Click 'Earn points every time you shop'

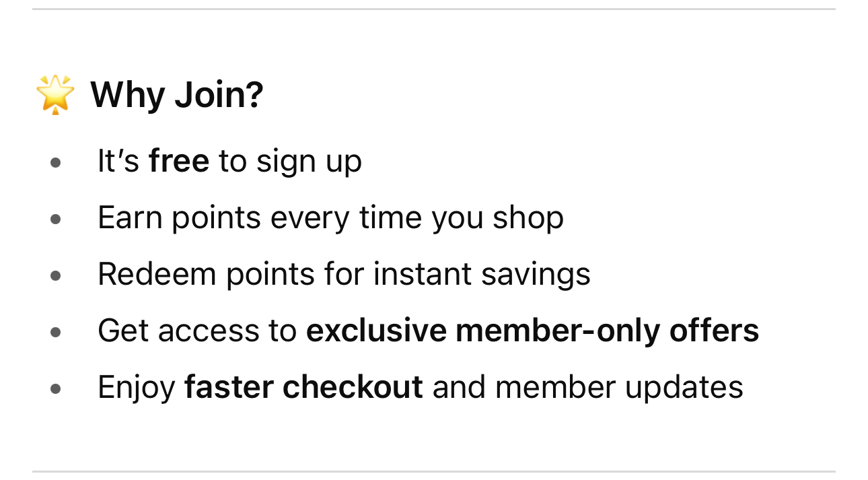click(330, 218)
